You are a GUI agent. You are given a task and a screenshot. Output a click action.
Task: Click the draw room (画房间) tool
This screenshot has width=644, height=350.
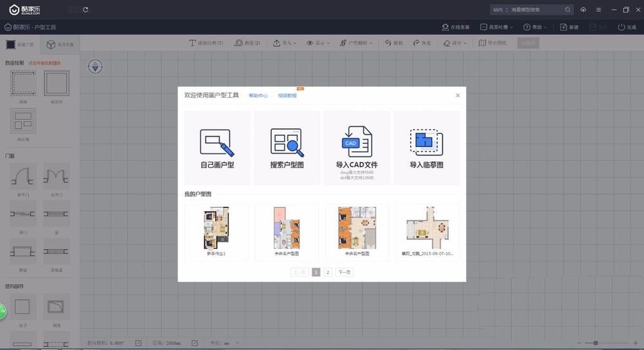point(56,84)
